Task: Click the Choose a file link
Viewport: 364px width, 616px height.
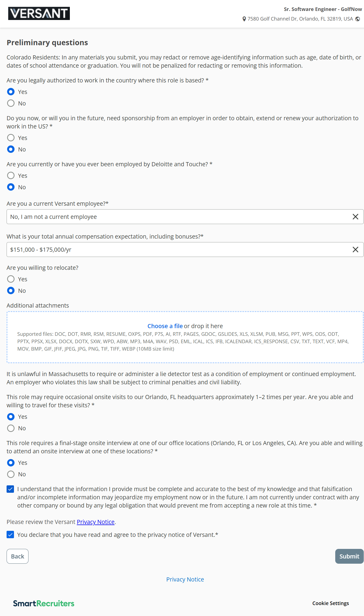Action: click(x=165, y=326)
